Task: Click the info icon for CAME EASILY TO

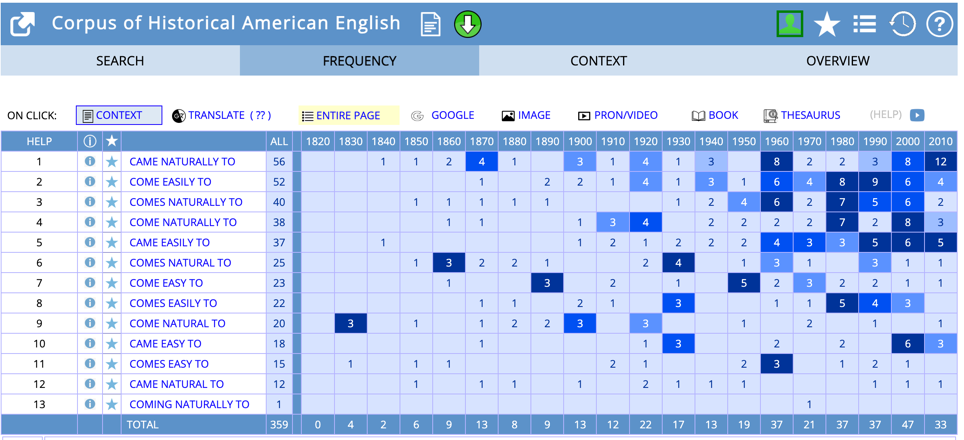Action: pyautogui.click(x=90, y=242)
